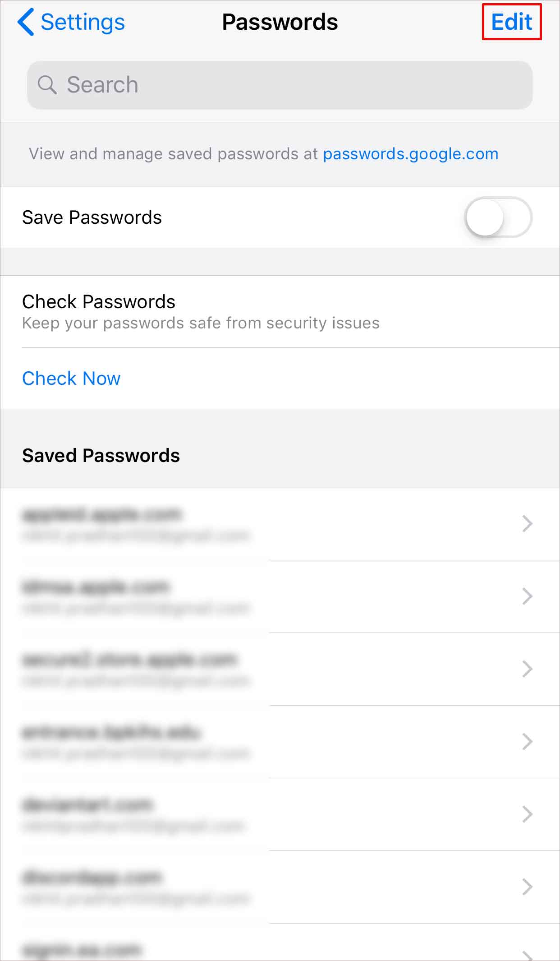Open the passwords.google.com link
Screen dimensions: 560x961
410,154
